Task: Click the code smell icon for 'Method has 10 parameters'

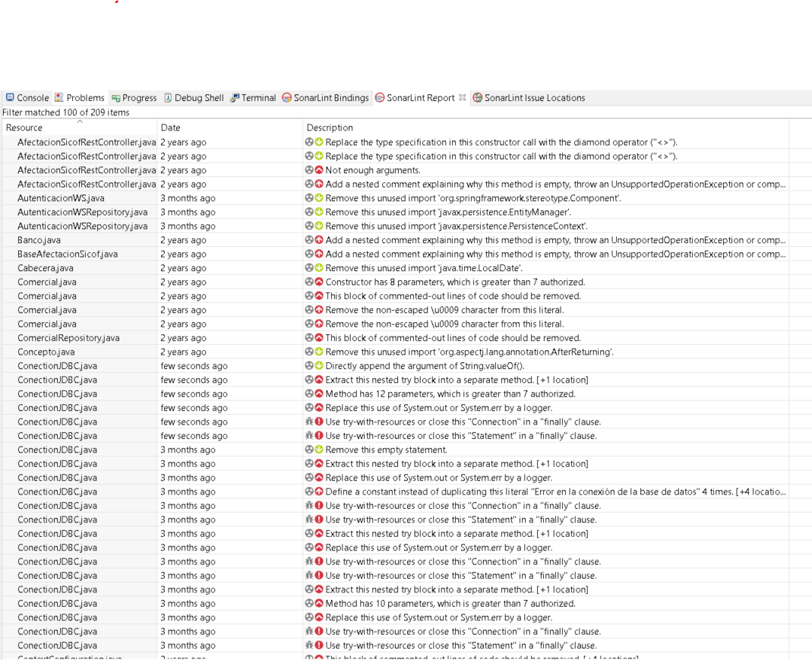Action: click(x=309, y=604)
